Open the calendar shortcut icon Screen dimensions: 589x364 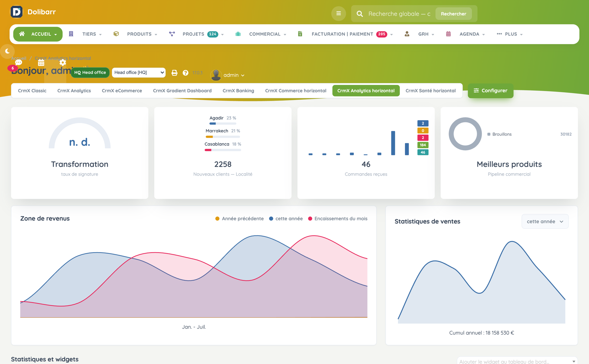(x=41, y=63)
